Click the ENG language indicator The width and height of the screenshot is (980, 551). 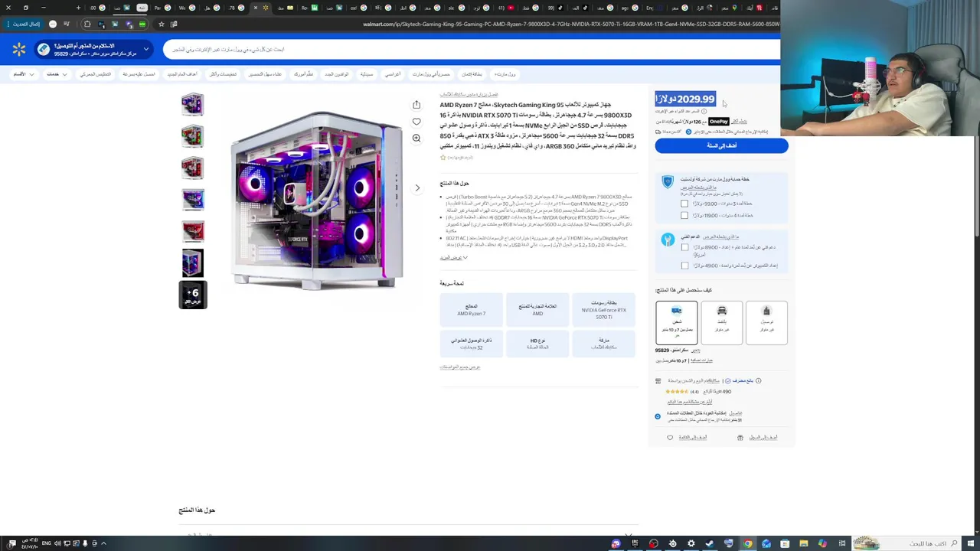(46, 543)
